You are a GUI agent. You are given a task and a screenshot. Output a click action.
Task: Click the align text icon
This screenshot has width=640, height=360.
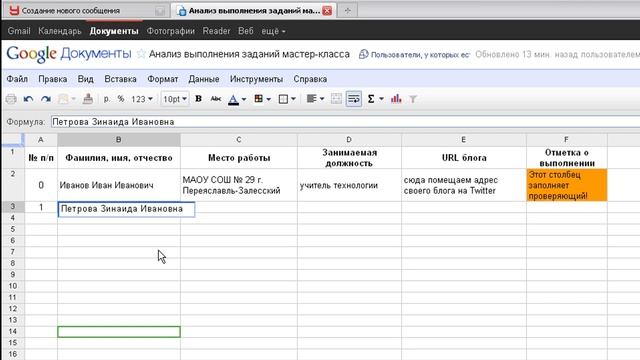point(311,99)
